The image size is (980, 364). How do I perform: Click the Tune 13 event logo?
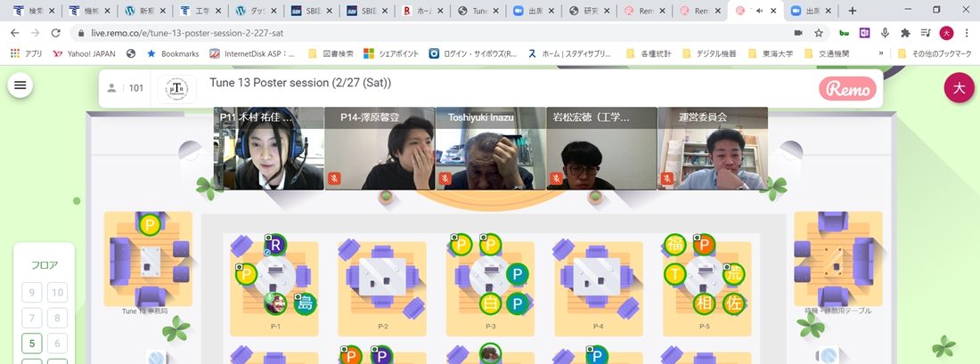point(177,89)
